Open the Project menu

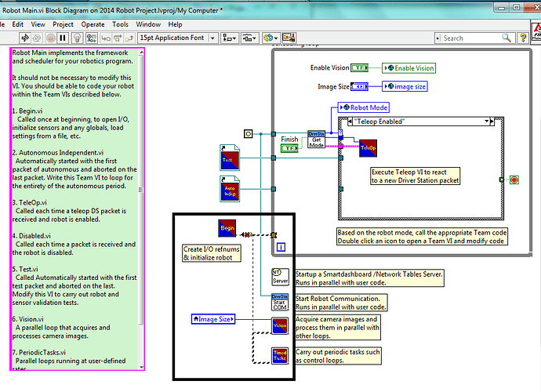point(63,24)
